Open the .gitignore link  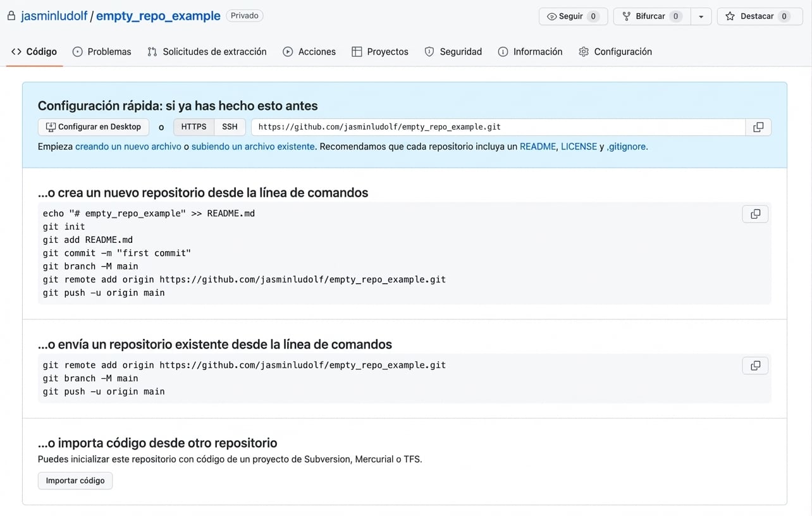pos(627,146)
